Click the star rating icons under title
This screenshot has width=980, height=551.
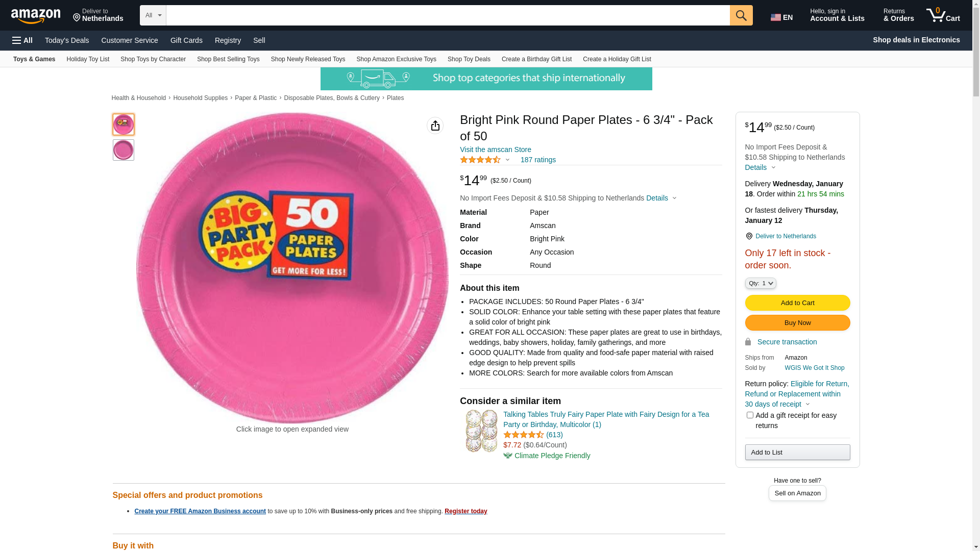(480, 160)
